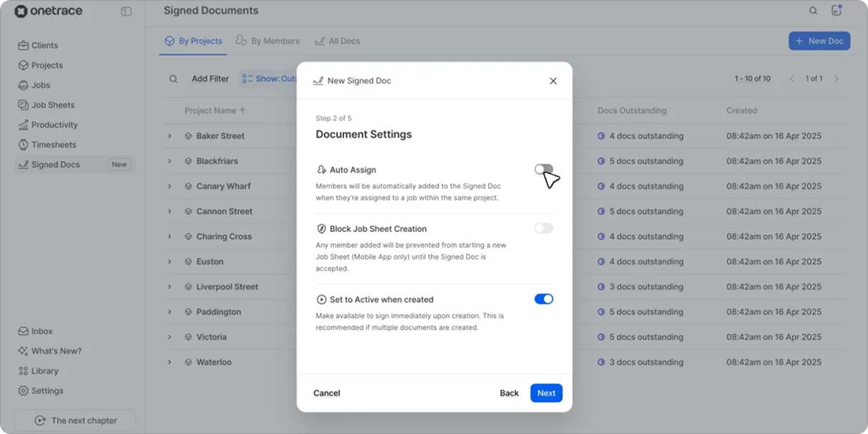Open the Productivity chart icon
This screenshot has width=868, height=434.
click(x=24, y=125)
